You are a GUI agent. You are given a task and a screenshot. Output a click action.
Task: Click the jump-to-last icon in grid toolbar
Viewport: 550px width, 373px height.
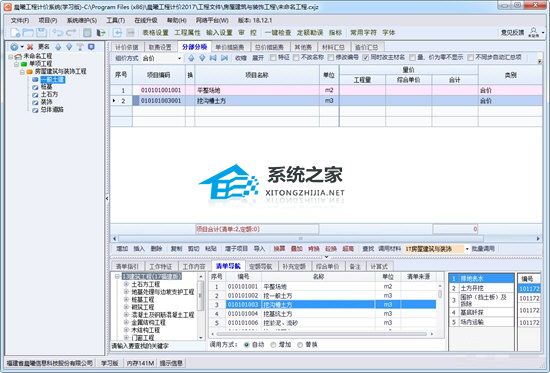[224, 58]
